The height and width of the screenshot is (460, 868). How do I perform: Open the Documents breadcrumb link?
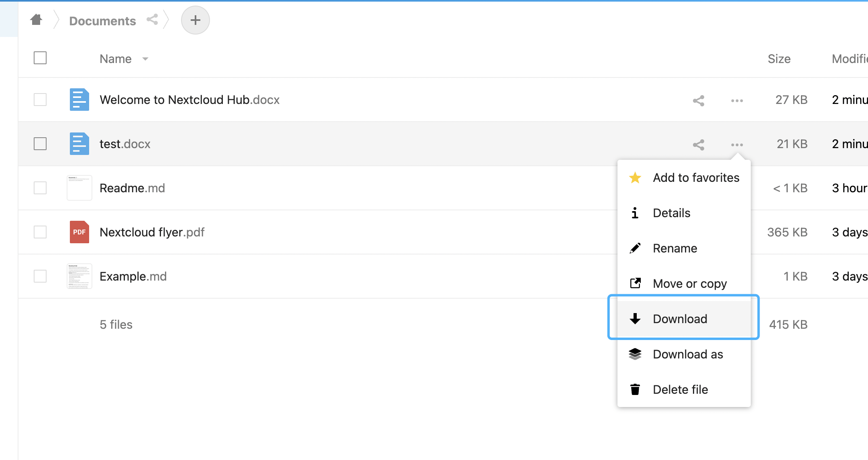coord(102,20)
